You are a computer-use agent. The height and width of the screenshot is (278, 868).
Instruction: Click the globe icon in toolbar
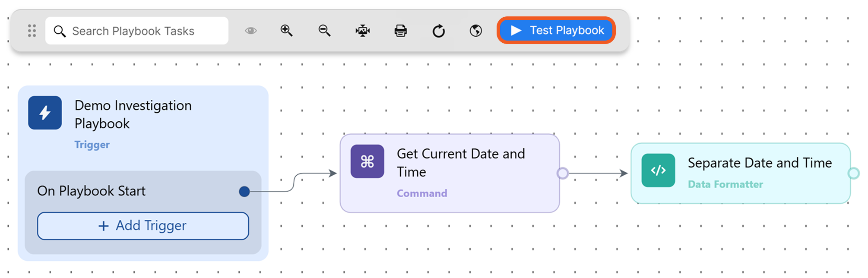point(476,31)
